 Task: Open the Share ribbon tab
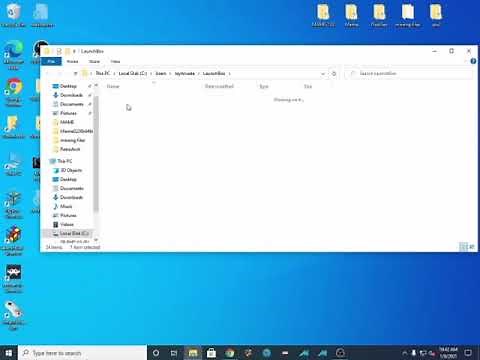[x=94, y=61]
